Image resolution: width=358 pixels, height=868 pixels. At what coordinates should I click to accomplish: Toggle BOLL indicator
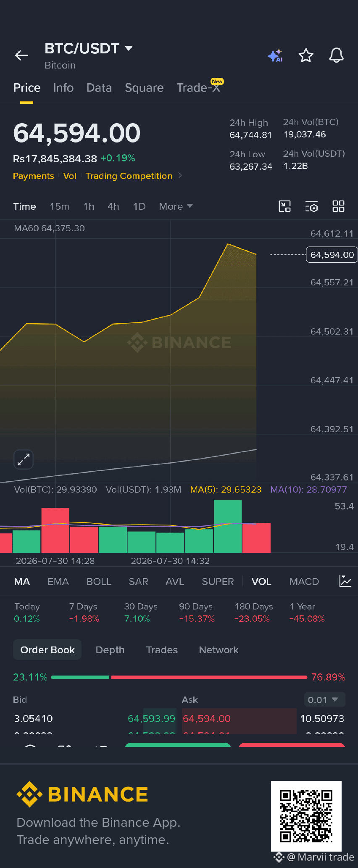(99, 582)
